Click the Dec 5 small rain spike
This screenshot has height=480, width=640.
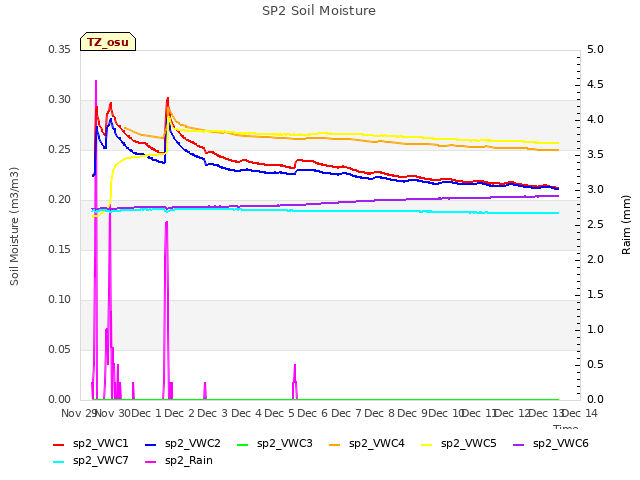(295, 382)
